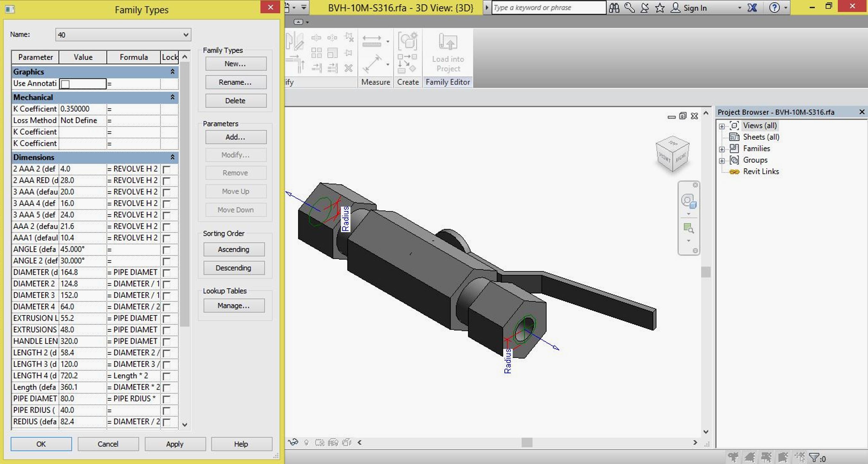Click the Create Group icon

[x=407, y=41]
